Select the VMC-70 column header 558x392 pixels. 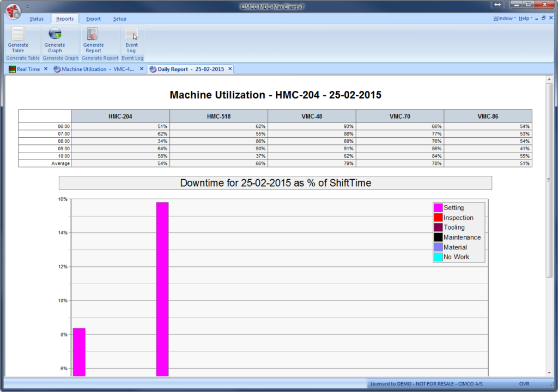click(x=400, y=117)
